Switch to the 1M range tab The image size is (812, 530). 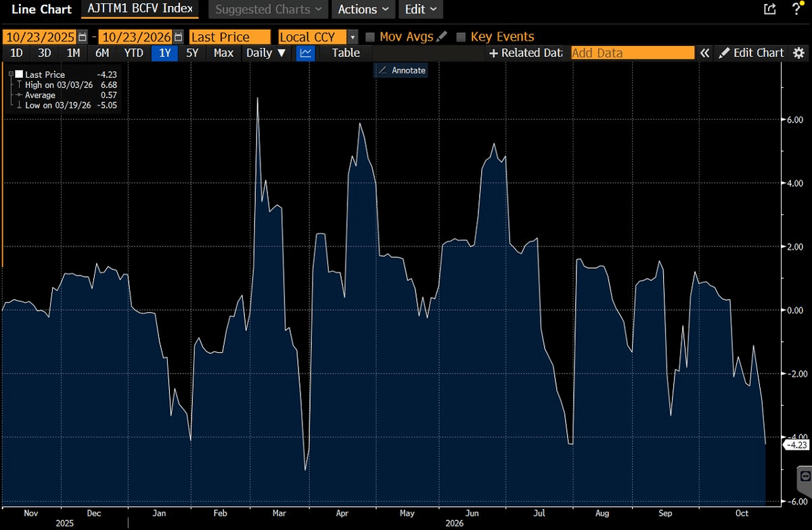pos(73,53)
